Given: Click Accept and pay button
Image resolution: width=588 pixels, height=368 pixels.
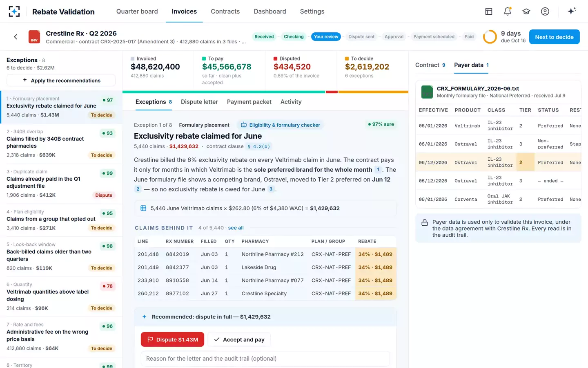Looking at the screenshot, I should point(239,339).
